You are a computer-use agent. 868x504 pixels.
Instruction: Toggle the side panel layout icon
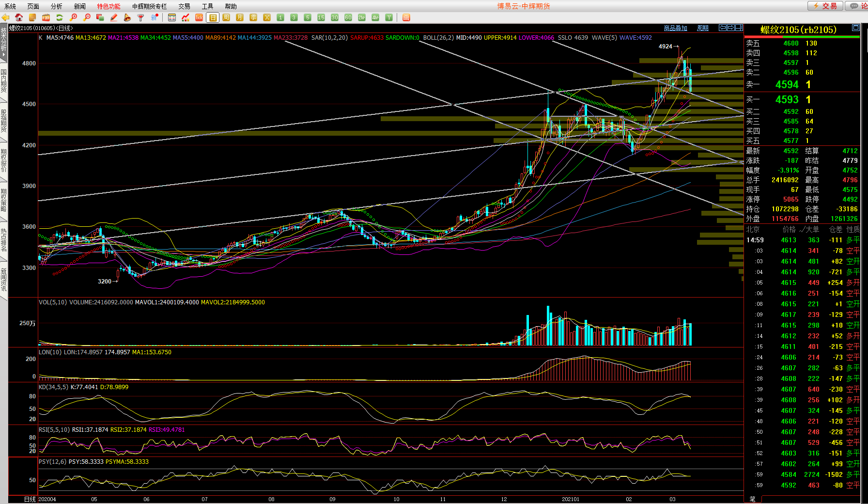[739, 28]
